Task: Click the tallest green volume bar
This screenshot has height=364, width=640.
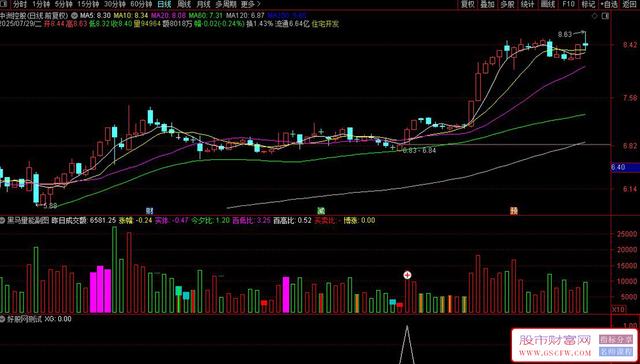Action: (x=115, y=270)
